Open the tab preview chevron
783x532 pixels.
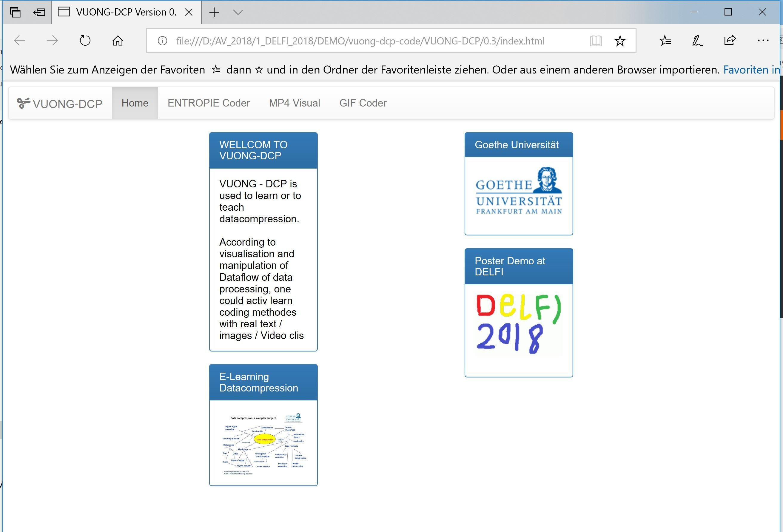click(x=238, y=12)
